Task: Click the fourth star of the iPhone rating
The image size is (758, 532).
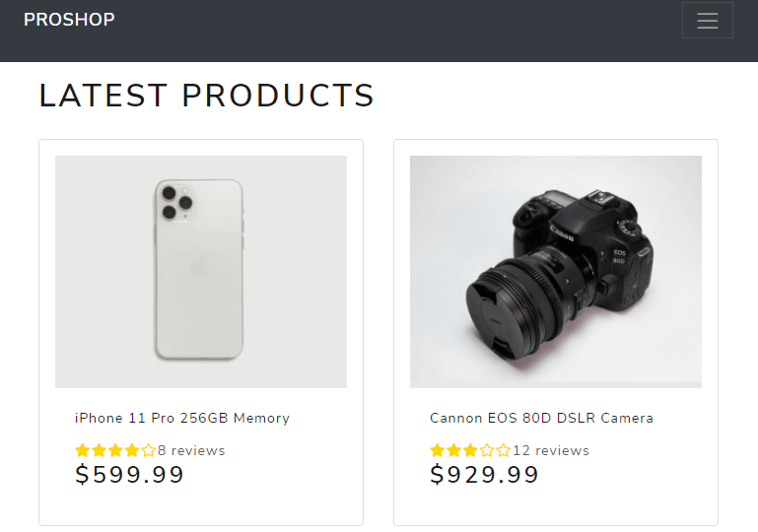Action: 132,450
